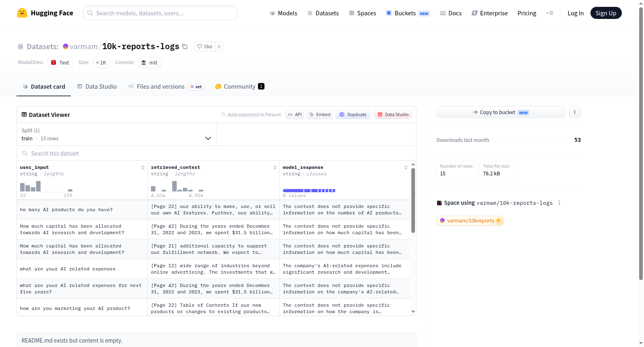Open the varmam/10kreports space
Screen dimensions: 644x347
click(470, 220)
